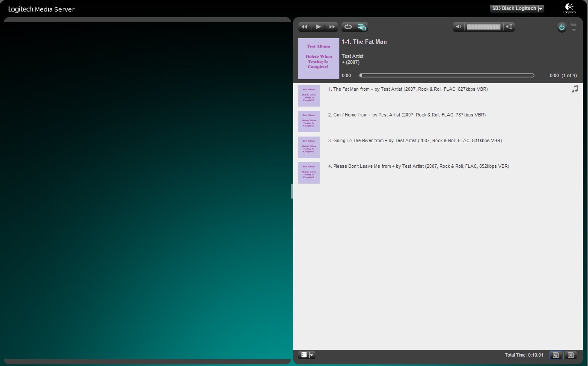Viewport: 588px width, 366px height.
Task: Save the current playlist
Action: tap(556, 355)
